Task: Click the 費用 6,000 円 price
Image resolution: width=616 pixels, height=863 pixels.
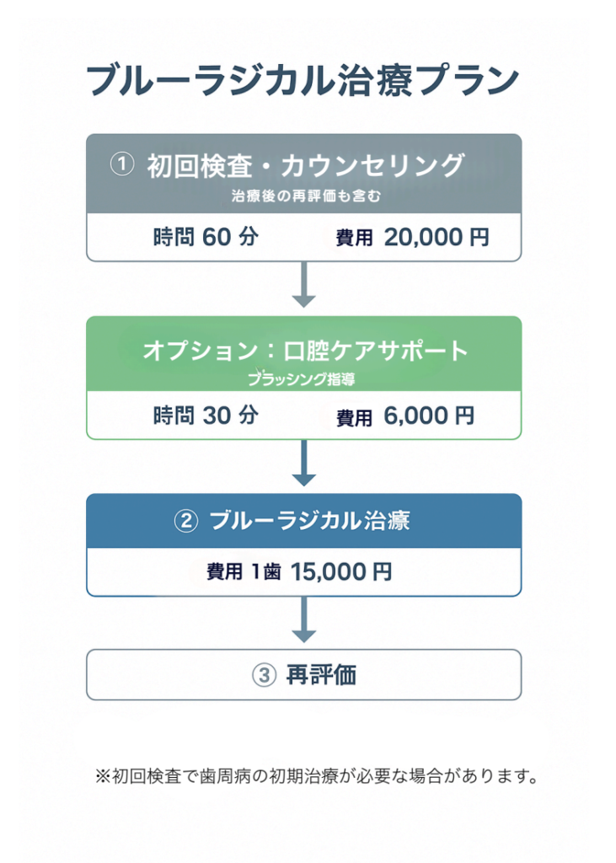Action: coord(404,416)
